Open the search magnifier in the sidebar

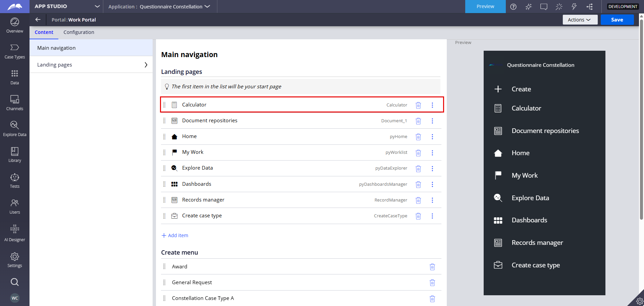point(14,282)
